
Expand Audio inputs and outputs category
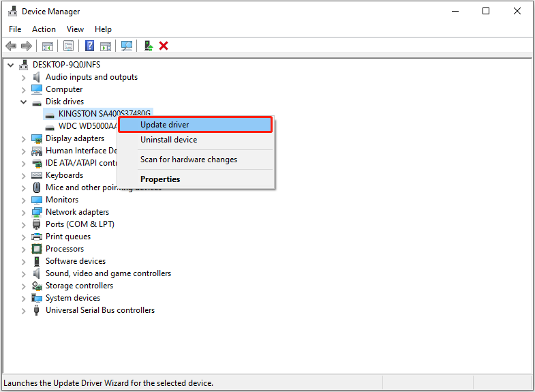[x=23, y=78]
